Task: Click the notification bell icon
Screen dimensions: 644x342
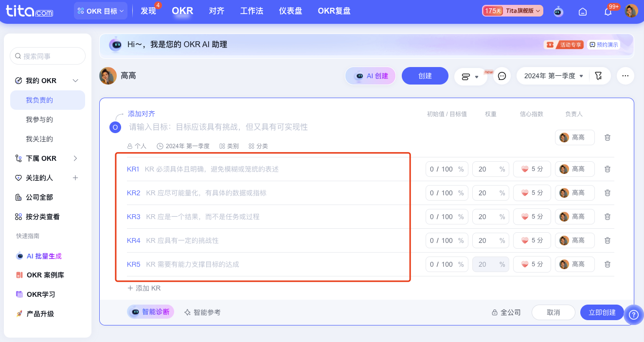Action: click(x=608, y=12)
